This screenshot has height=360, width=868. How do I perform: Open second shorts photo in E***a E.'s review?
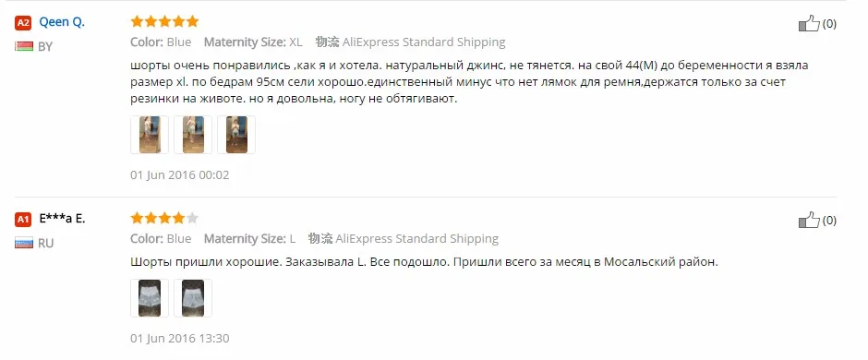coord(193,298)
